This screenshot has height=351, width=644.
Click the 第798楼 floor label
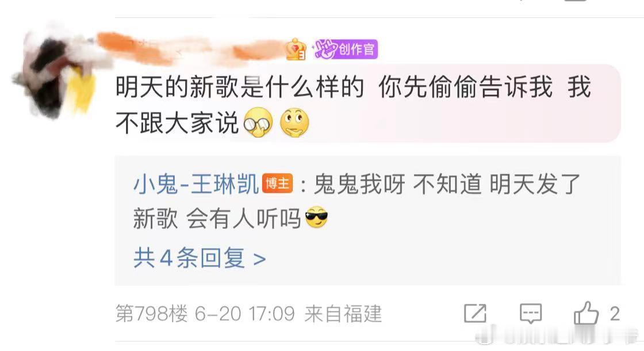click(152, 314)
